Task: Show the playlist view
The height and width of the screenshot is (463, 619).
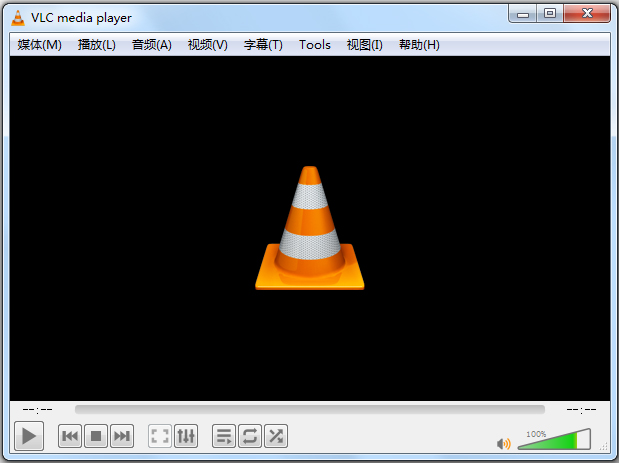Action: [x=224, y=436]
